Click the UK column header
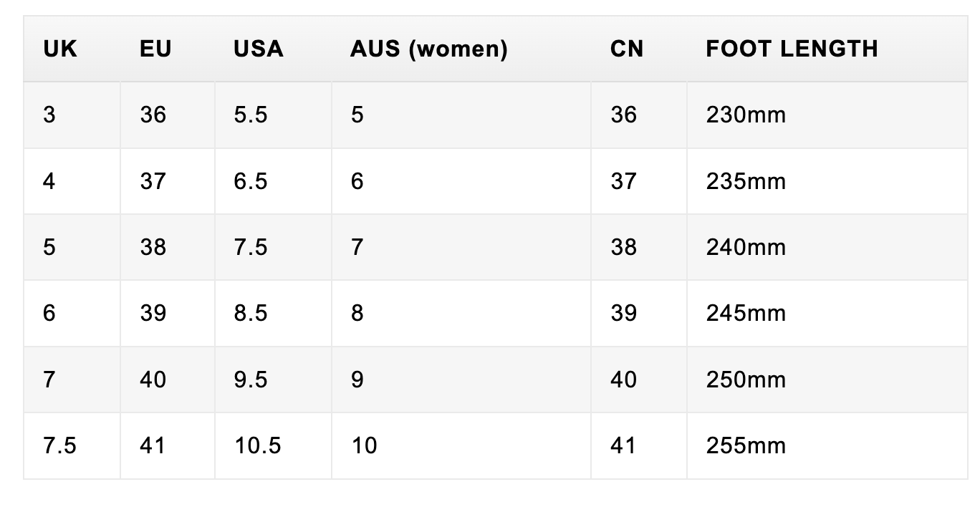The height and width of the screenshot is (507, 980). [x=60, y=49]
